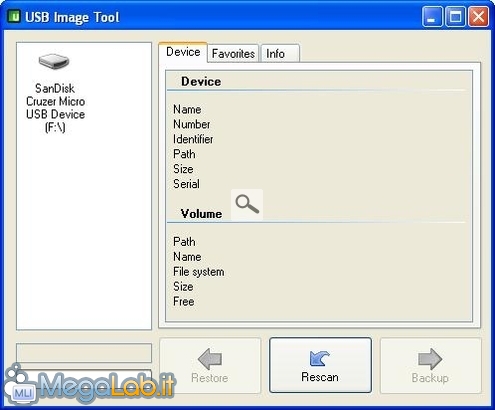Click the Serial label in Device section
This screenshot has width=495, height=410.
186,184
